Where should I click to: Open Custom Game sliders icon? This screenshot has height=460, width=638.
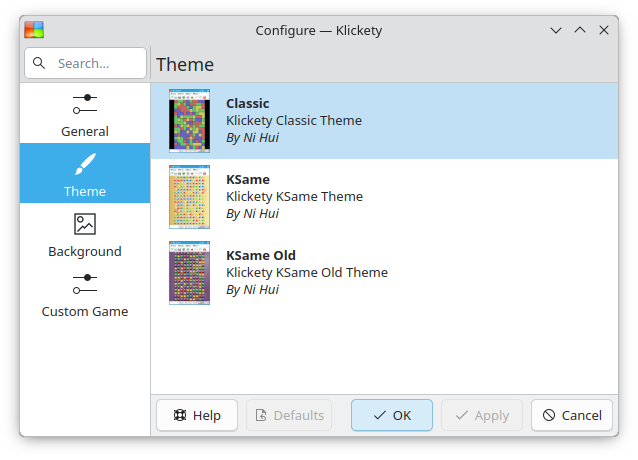tap(85, 284)
